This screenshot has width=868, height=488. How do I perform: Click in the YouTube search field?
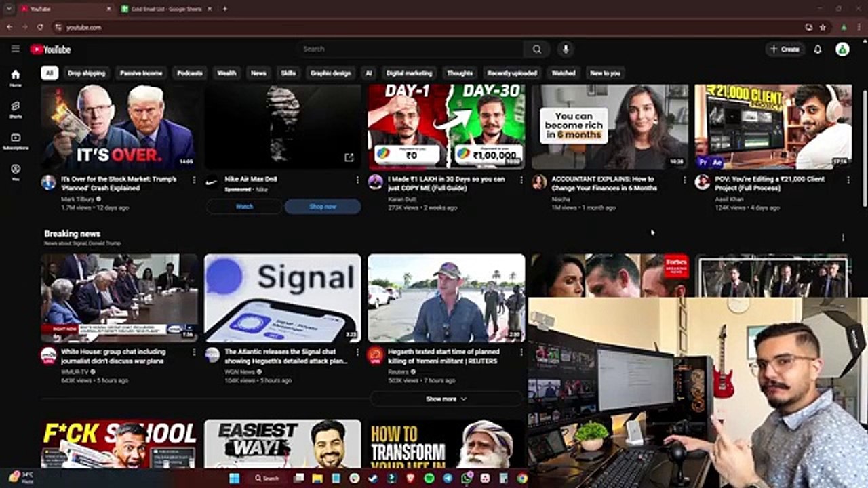[x=410, y=49]
